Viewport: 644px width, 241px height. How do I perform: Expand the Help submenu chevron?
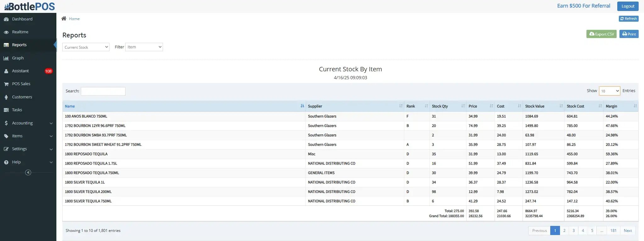click(51, 162)
